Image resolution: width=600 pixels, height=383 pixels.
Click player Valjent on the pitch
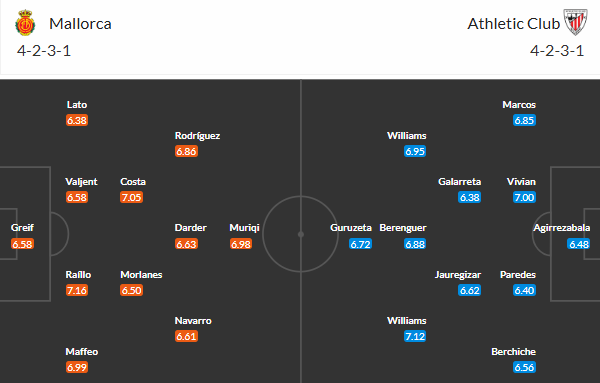point(81,181)
